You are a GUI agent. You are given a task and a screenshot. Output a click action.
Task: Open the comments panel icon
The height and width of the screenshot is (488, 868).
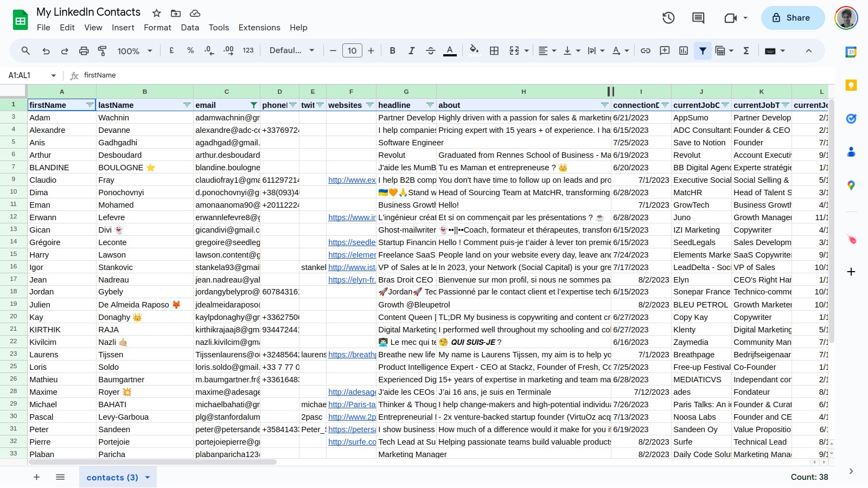pyautogui.click(x=698, y=18)
